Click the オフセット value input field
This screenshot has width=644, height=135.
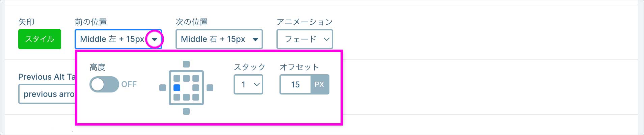295,84
